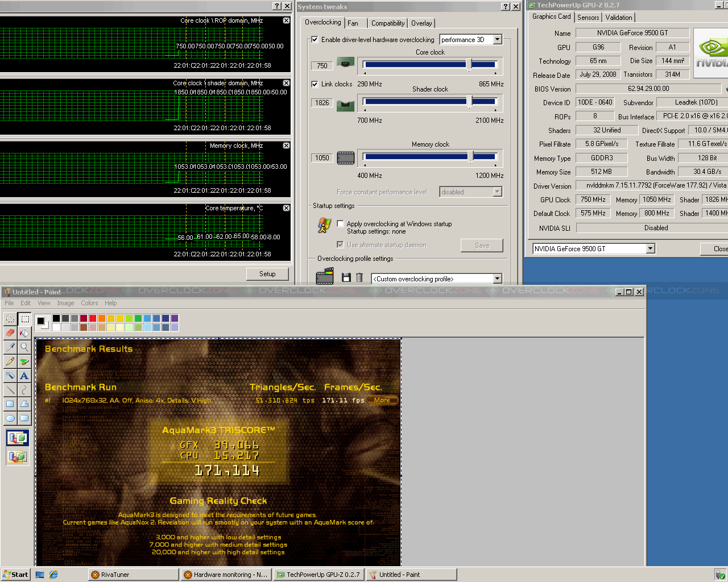Viewport: 728px width, 582px height.
Task: Switch to TechPowerUp GPU-Z taskbar button
Action: pos(318,575)
